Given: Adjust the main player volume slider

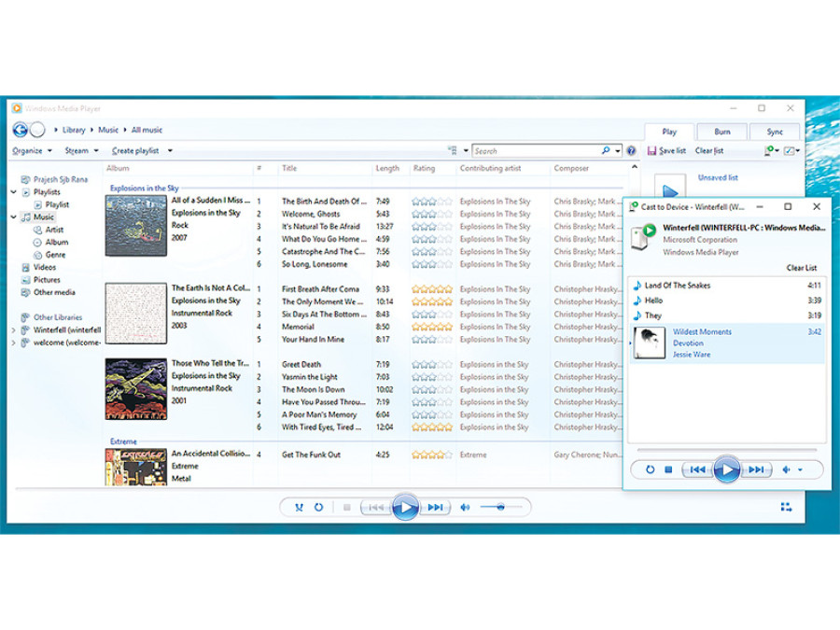Looking at the screenshot, I should (500, 507).
